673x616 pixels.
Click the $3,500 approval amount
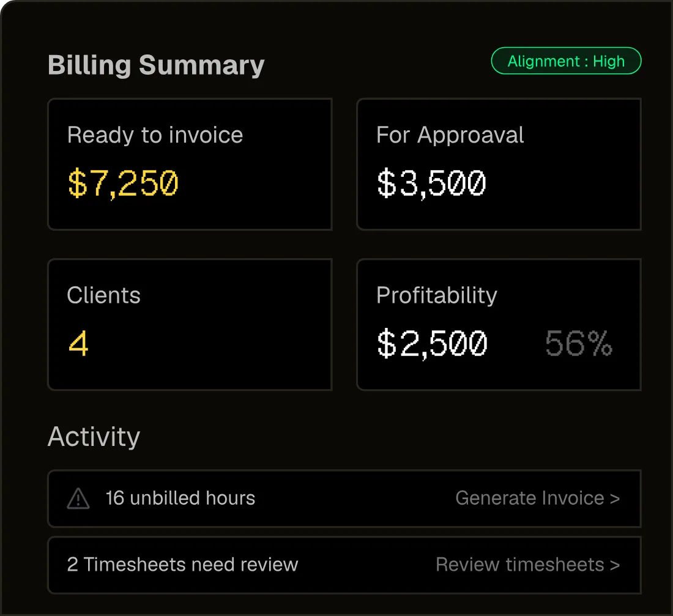point(431,184)
